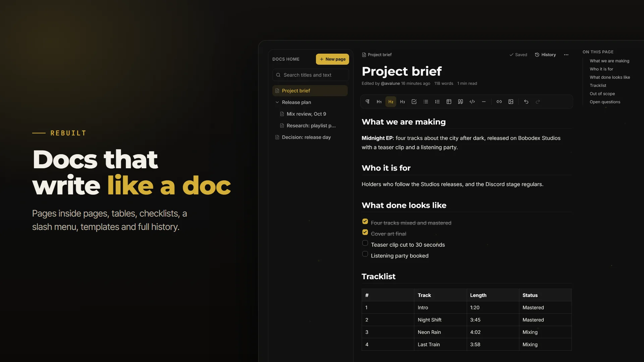Click the Last Train track cell
Screen dimensions: 644x362
click(440, 345)
